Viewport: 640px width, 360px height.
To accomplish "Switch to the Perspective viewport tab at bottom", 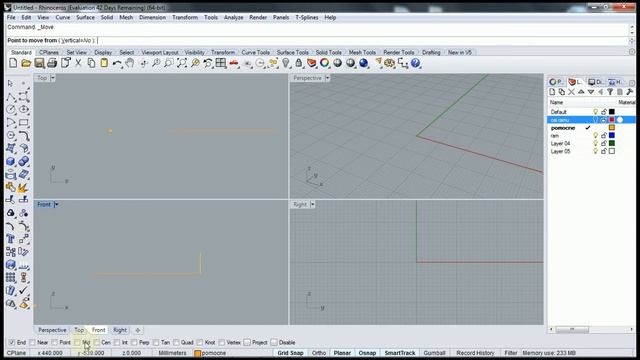I will click(52, 330).
